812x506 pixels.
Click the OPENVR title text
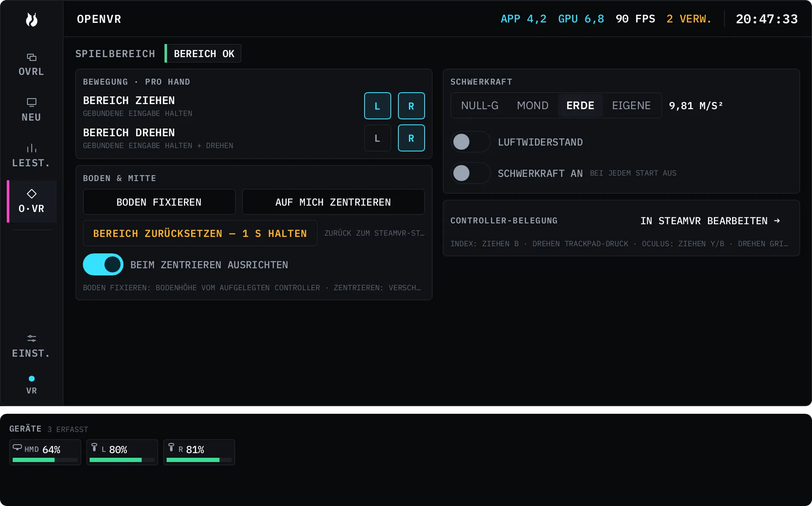[99, 19]
